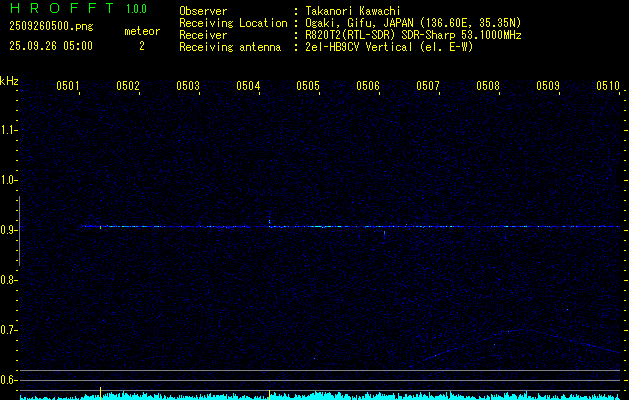Click the meteor count label
This screenshot has width=629, height=400.
(142, 31)
